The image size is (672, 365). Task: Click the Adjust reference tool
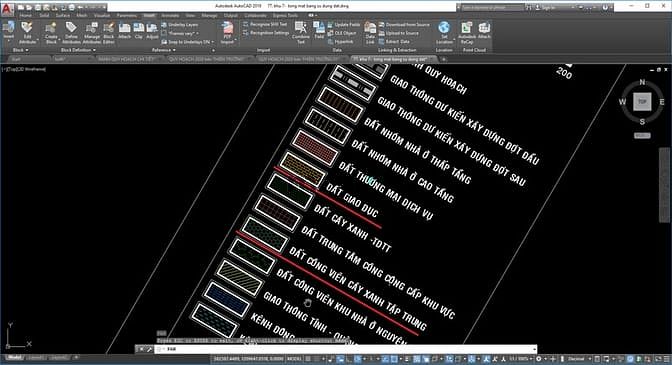click(x=152, y=31)
